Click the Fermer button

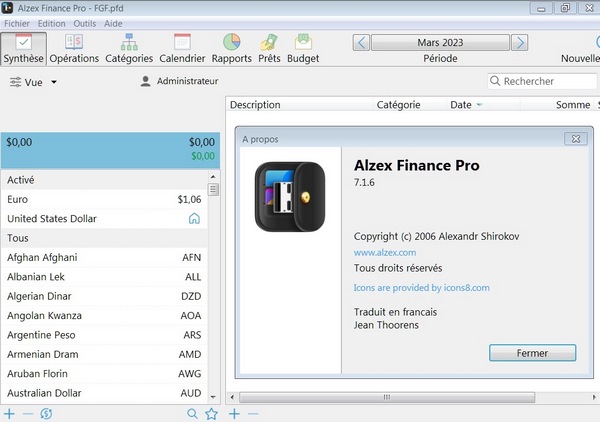tap(532, 353)
